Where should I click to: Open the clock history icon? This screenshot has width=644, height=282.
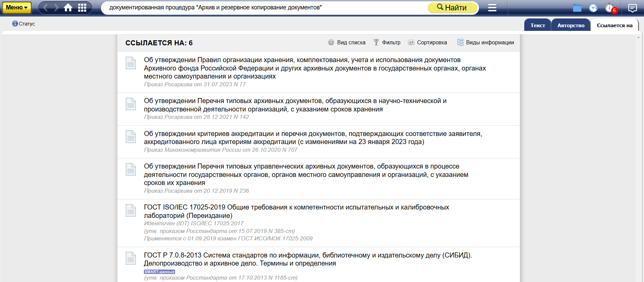(593, 8)
